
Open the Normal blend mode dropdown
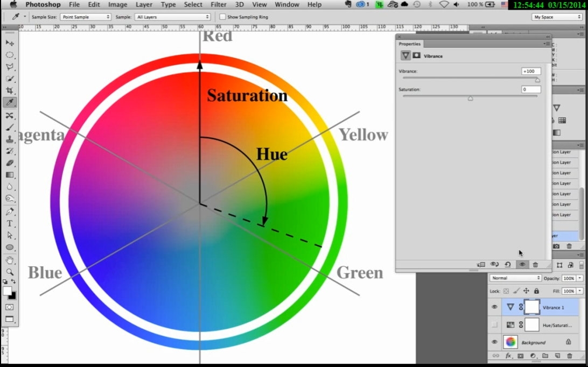click(515, 278)
